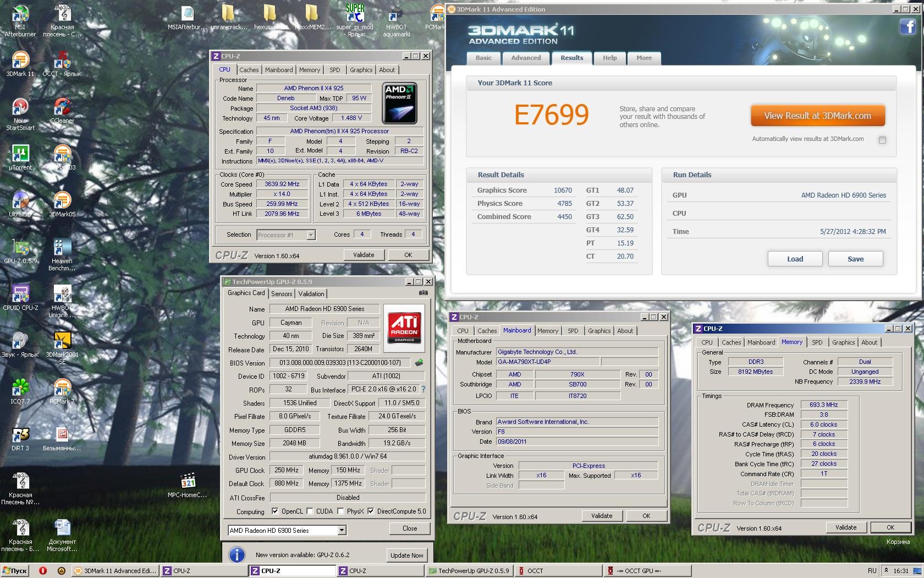Open GPU-Z.0.5.9 desktop icon
Viewport: 924px width, 578px height.
[x=20, y=251]
